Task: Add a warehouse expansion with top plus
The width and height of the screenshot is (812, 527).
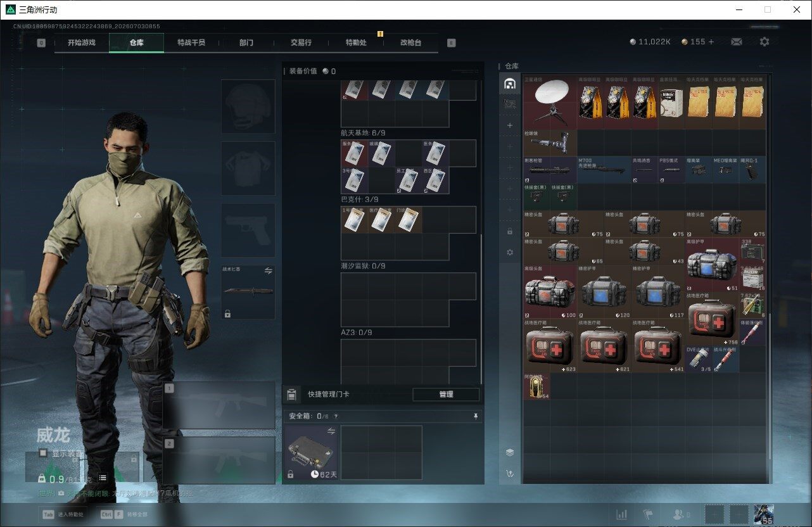Action: click(x=510, y=125)
